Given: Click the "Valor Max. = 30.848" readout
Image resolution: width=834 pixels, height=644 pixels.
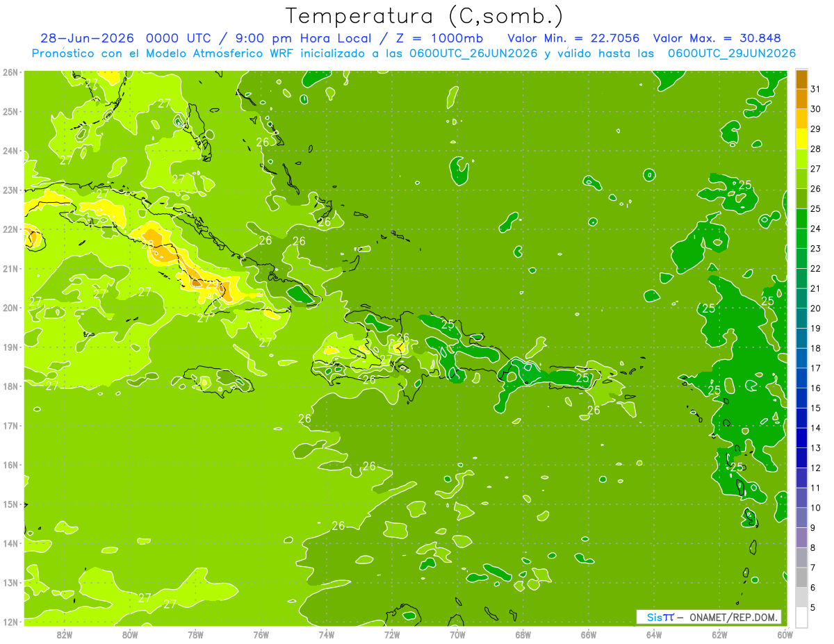Looking at the screenshot, I should click(717, 38).
